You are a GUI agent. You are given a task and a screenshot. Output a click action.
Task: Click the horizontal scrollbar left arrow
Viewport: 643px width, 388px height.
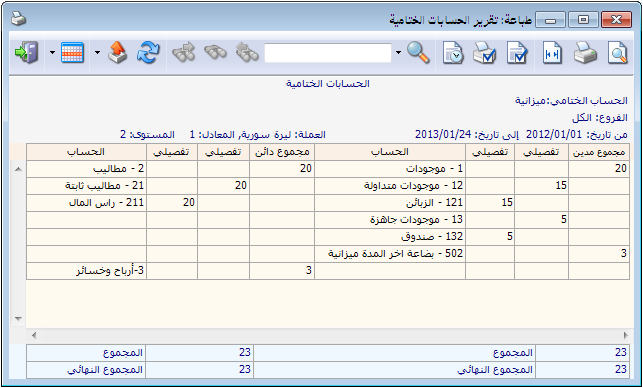click(x=34, y=336)
